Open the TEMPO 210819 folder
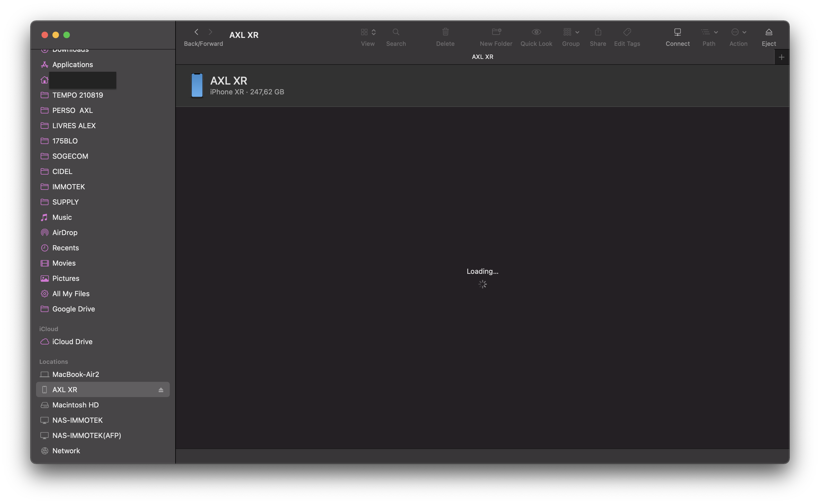This screenshot has width=820, height=504. pos(78,95)
